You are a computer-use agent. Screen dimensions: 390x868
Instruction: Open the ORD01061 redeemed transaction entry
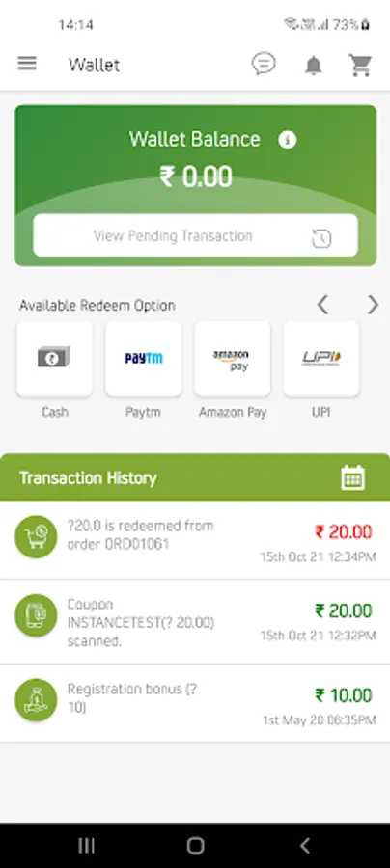tap(195, 540)
